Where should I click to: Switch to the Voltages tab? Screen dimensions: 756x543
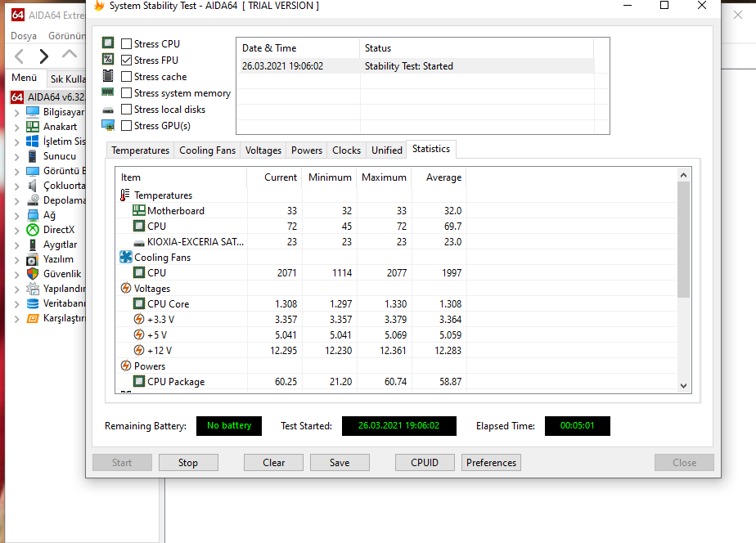[263, 150]
